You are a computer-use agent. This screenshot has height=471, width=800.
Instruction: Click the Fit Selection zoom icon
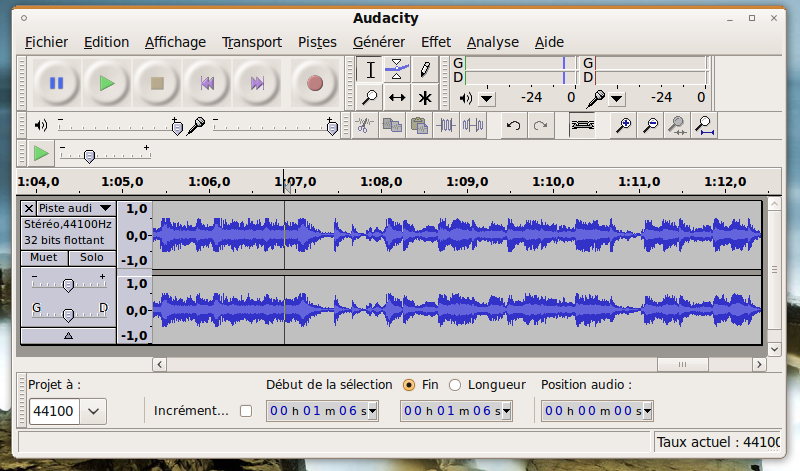[678, 125]
